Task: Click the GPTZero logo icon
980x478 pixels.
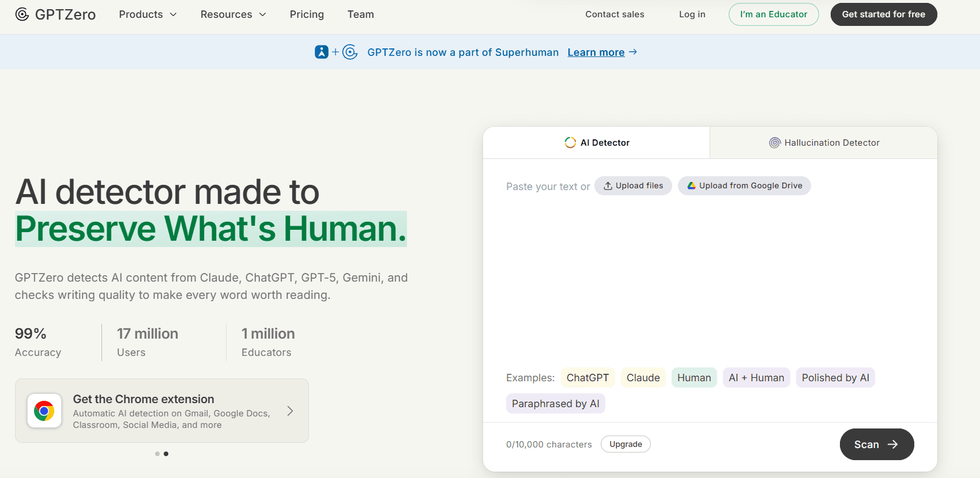Action: 22,14
